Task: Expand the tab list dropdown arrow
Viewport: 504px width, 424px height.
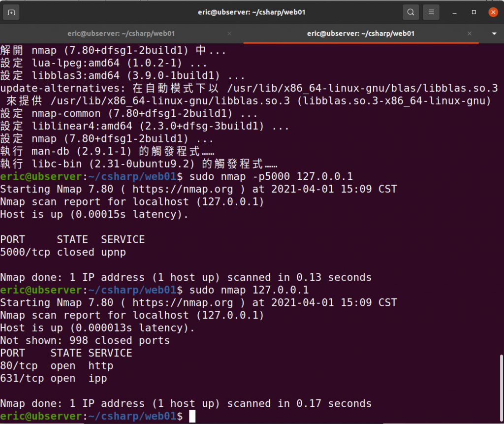Action: [494, 33]
